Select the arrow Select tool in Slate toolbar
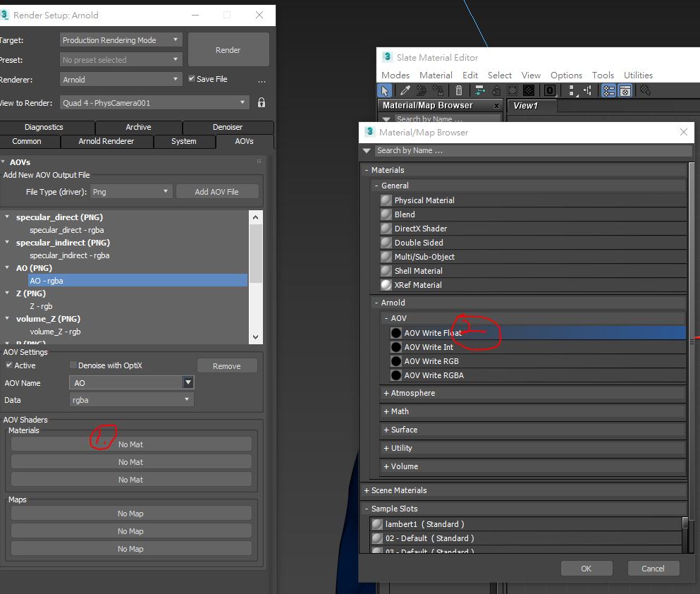 pos(385,90)
